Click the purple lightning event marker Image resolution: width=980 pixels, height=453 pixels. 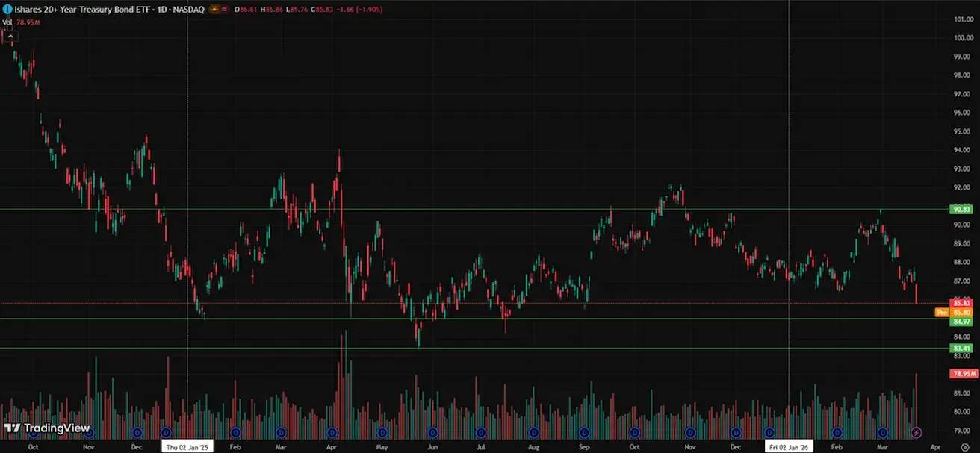tap(917, 433)
